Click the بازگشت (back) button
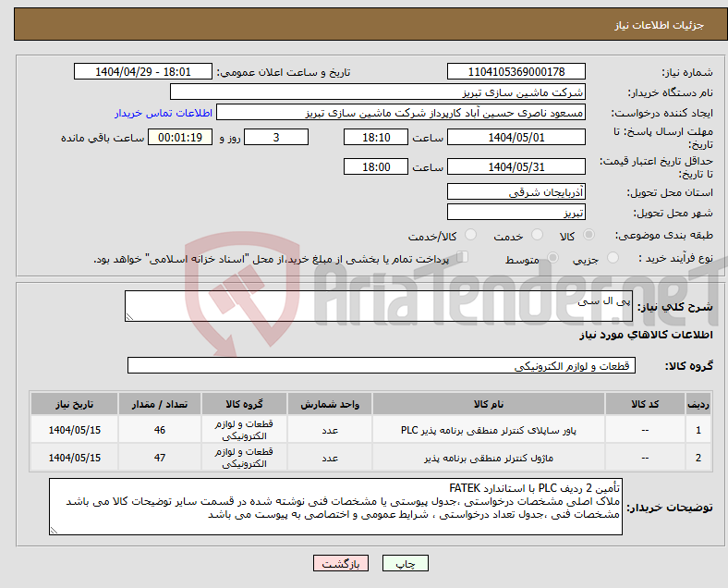The image size is (728, 588). point(341,563)
